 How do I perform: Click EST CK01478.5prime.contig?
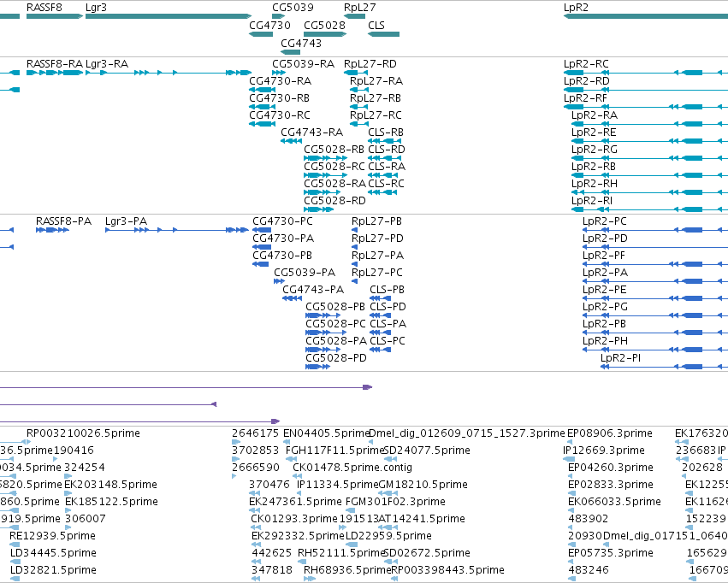pyautogui.click(x=352, y=468)
